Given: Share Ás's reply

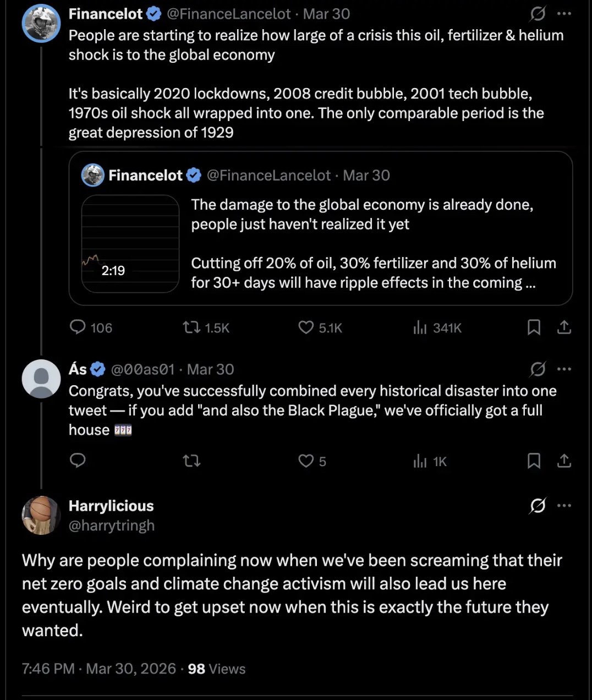Looking at the screenshot, I should point(564,461).
